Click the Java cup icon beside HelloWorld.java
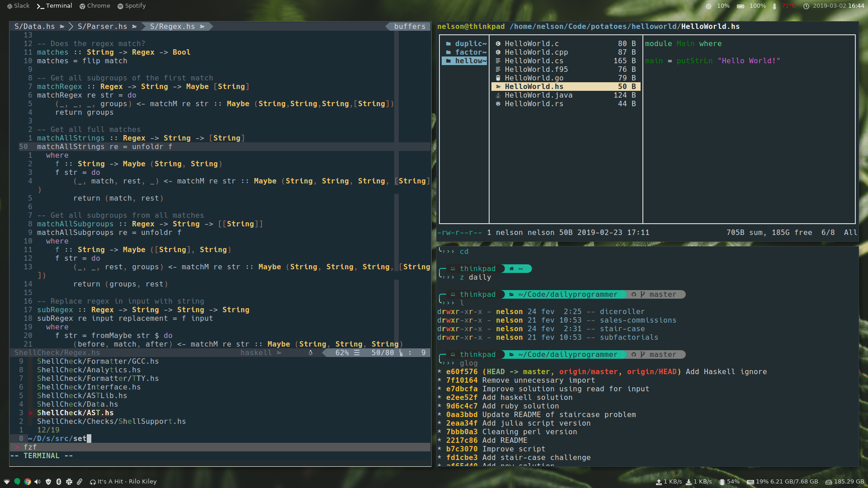Image resolution: width=868 pixels, height=488 pixels. coord(498,95)
